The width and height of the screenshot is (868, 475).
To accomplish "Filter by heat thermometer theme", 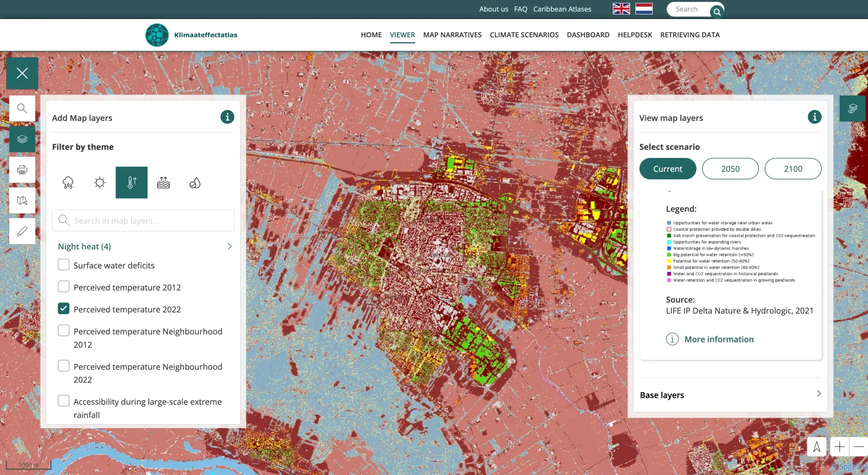I will click(x=132, y=183).
